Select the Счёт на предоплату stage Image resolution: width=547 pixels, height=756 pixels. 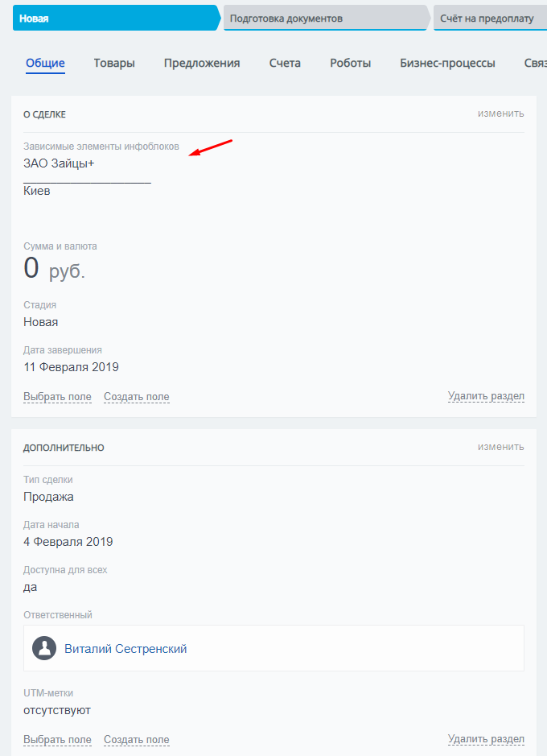pos(490,19)
